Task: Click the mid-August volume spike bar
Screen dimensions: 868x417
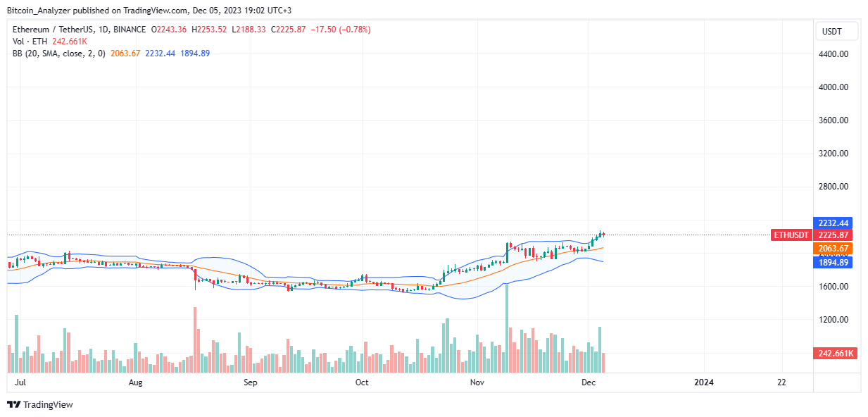Action: [x=195, y=340]
